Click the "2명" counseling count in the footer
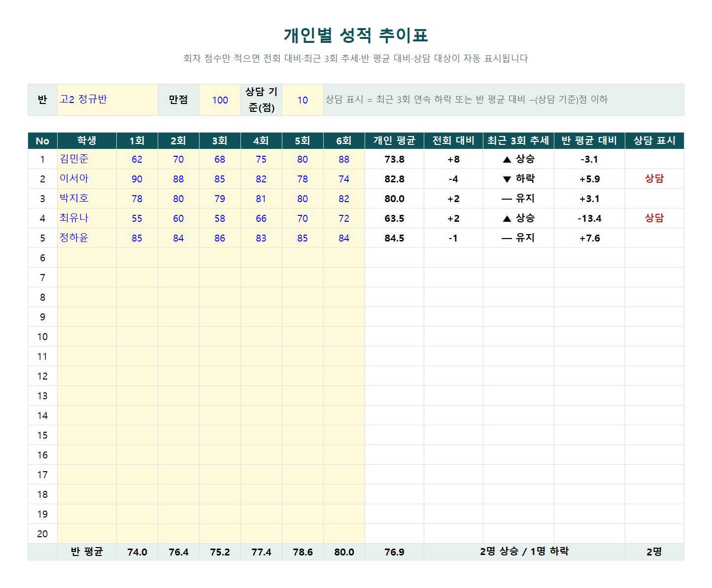 pyautogui.click(x=654, y=552)
